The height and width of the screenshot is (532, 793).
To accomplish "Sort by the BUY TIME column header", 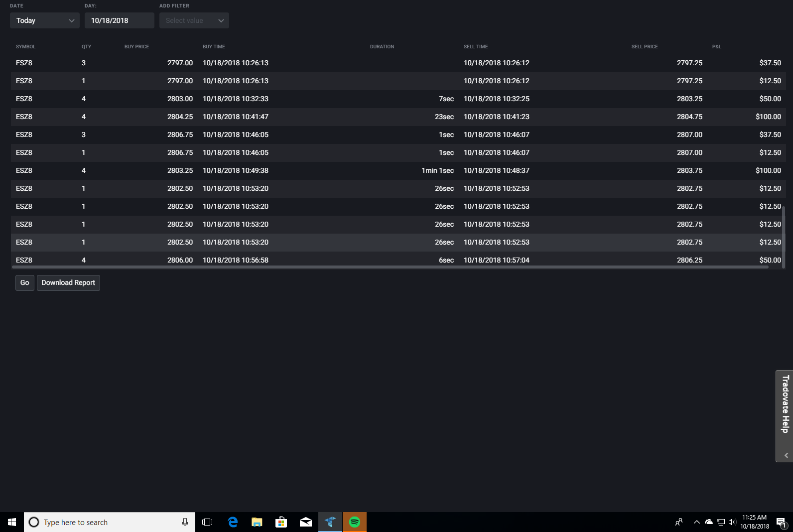I will click(x=214, y=47).
